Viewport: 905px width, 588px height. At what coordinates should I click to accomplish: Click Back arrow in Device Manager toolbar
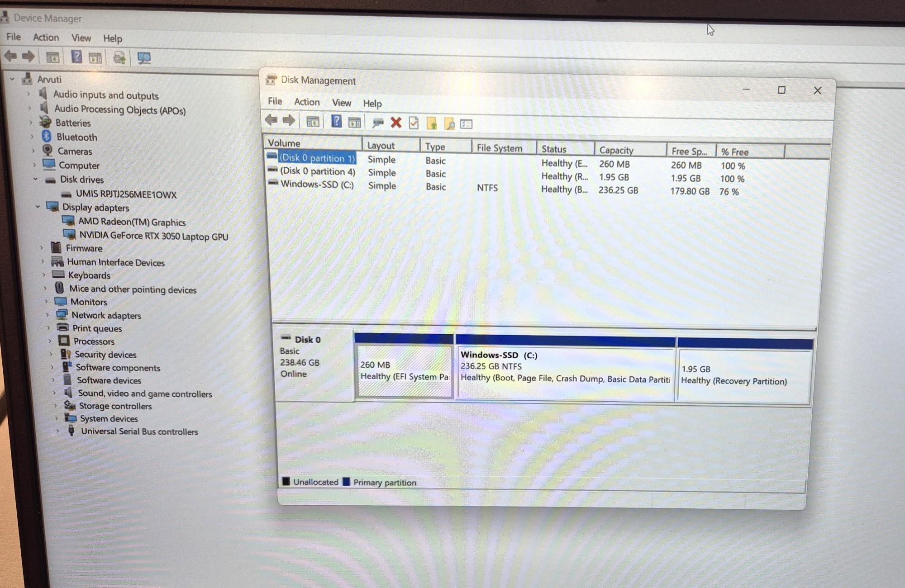click(x=10, y=56)
